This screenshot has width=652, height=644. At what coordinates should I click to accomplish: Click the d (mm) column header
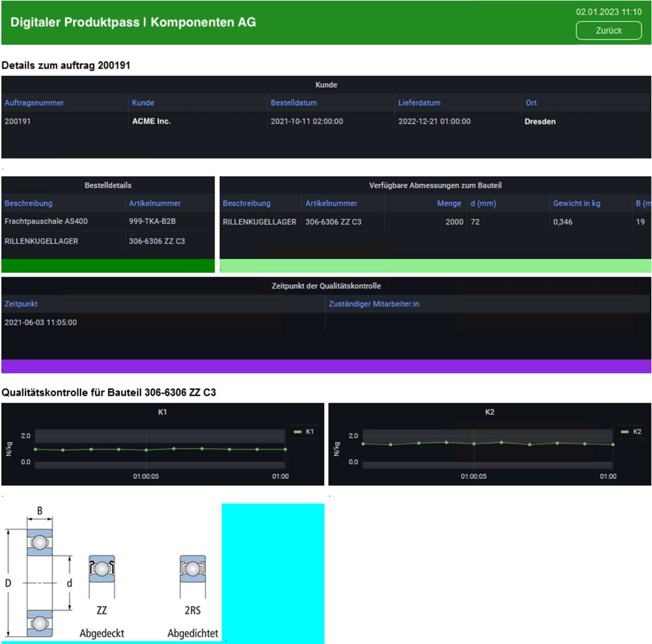(x=483, y=203)
